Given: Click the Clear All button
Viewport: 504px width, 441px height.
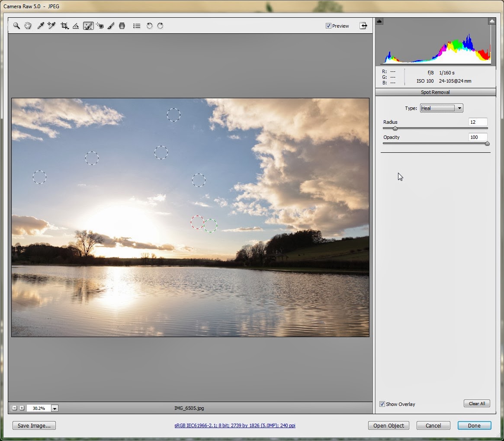Looking at the screenshot, I should click(477, 403).
